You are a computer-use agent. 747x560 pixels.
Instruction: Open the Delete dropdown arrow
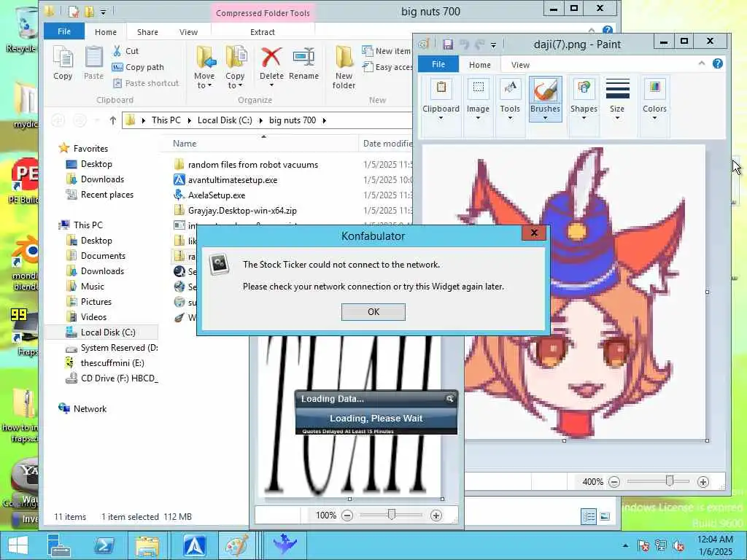tap(271, 85)
